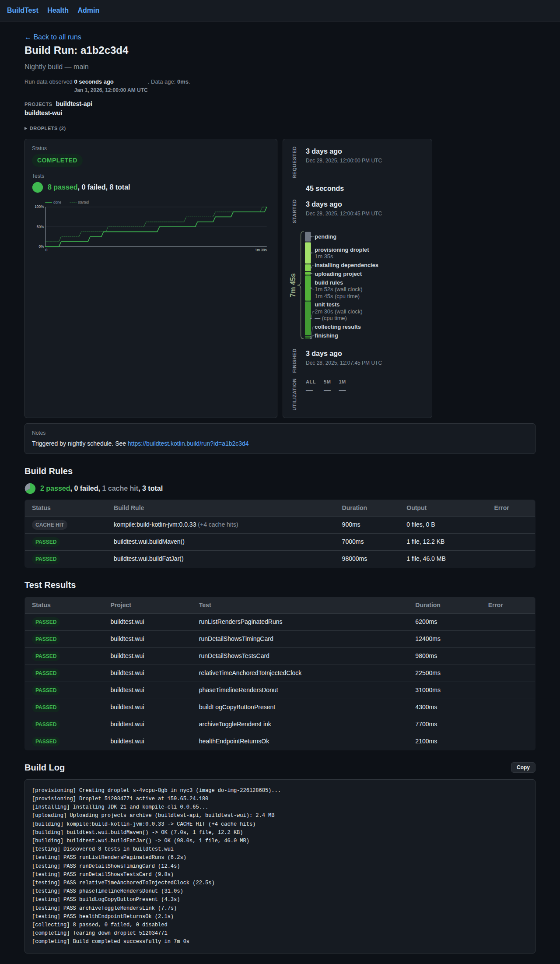Click the tests progress chart
The width and height of the screenshot is (560, 964).
(x=151, y=226)
